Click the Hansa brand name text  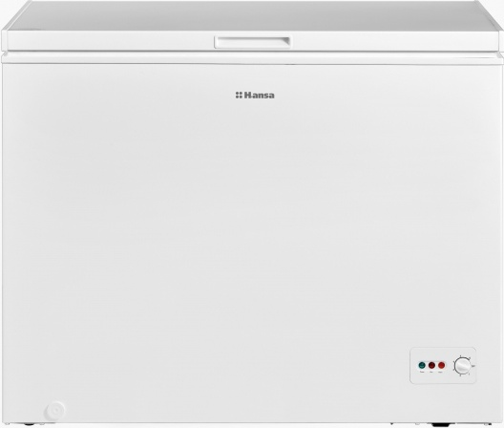pos(259,96)
